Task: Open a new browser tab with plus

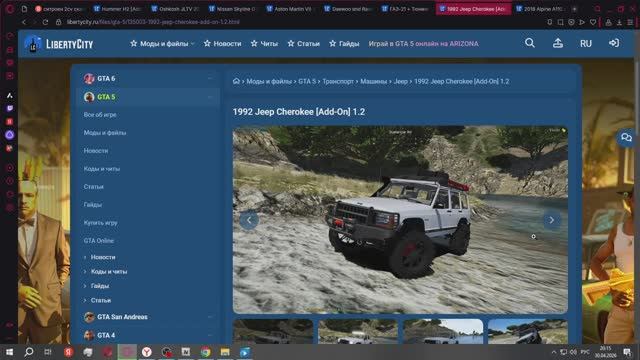Action: (x=574, y=9)
